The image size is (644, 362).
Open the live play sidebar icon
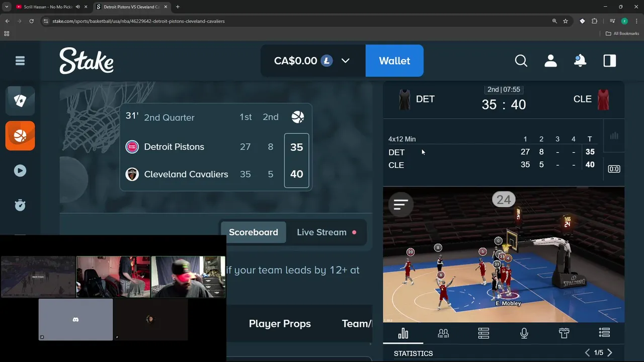click(20, 170)
